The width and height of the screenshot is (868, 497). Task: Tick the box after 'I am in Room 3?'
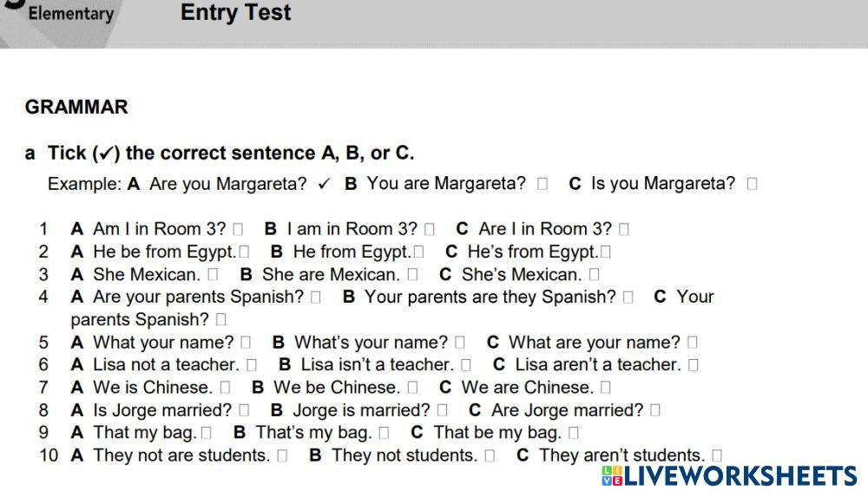coord(430,230)
